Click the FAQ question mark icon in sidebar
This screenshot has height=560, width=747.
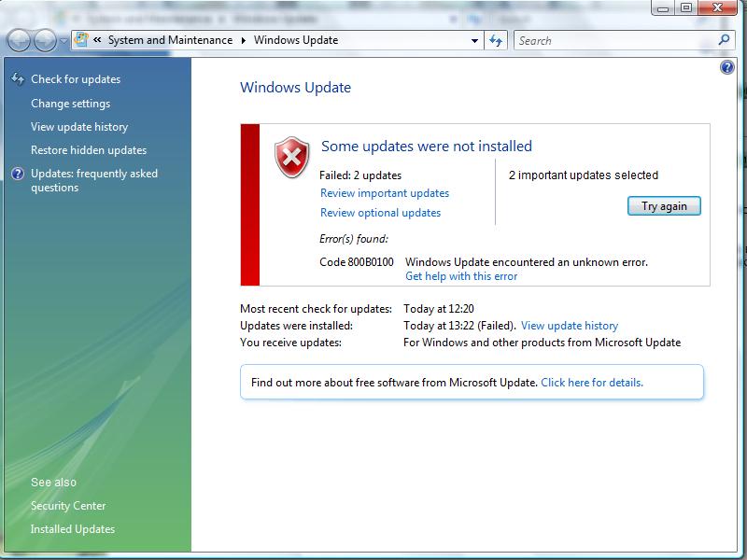tap(18, 174)
